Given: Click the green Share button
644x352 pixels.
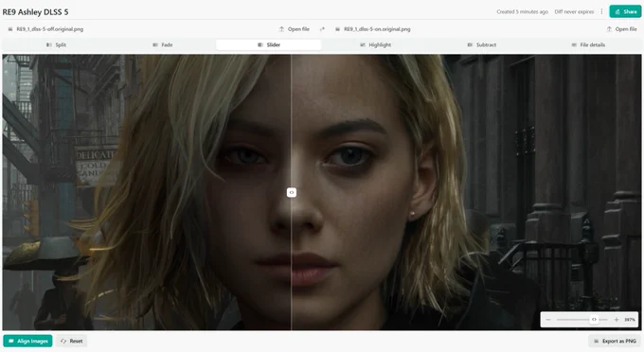Looking at the screenshot, I should coord(625,11).
